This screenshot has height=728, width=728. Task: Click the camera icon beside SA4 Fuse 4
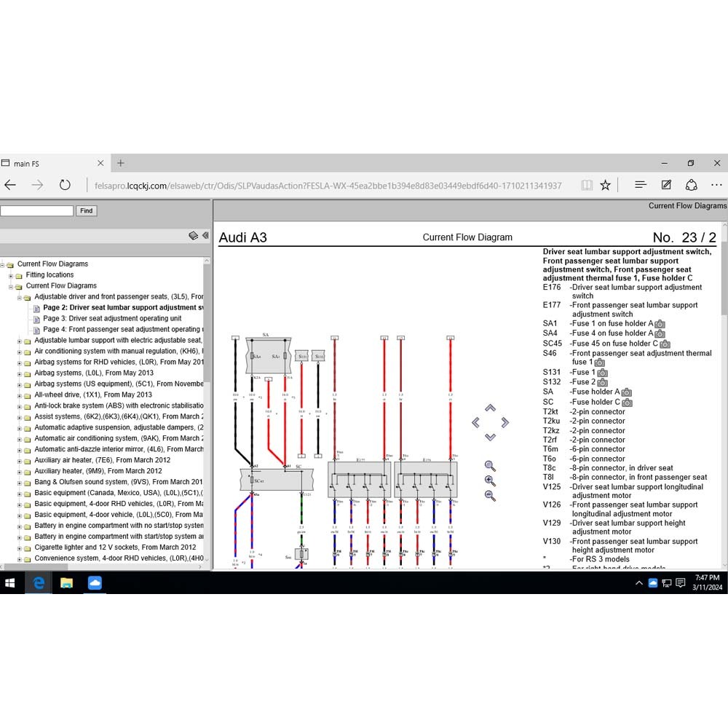coord(660,334)
